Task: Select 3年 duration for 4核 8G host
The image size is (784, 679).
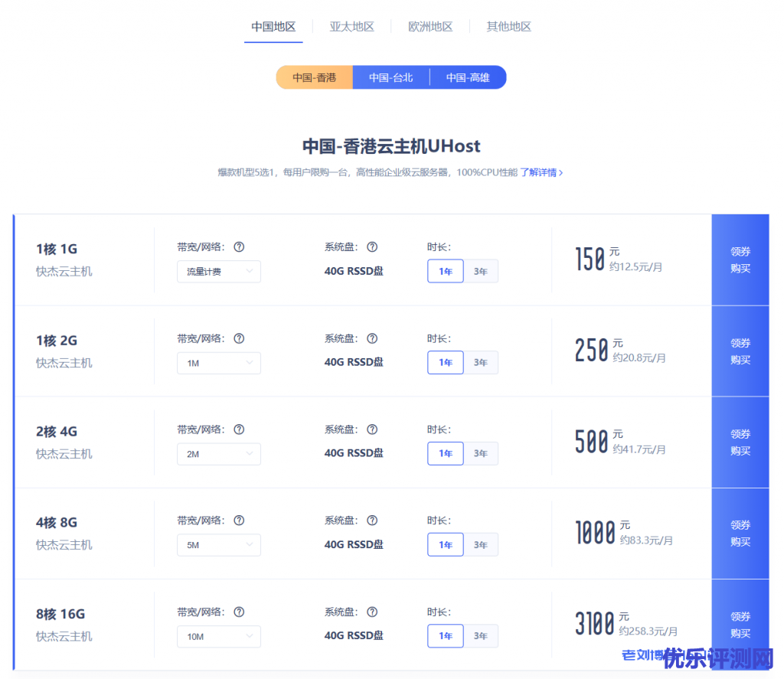Action: 481,544
